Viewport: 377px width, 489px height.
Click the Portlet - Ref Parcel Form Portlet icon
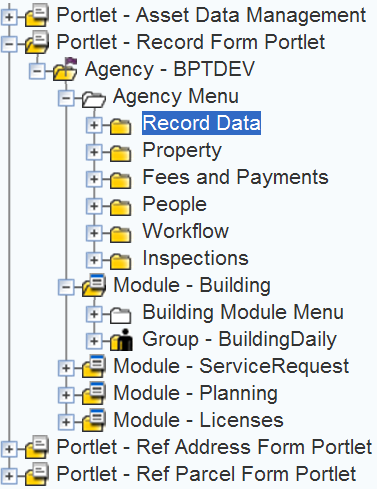(37, 474)
